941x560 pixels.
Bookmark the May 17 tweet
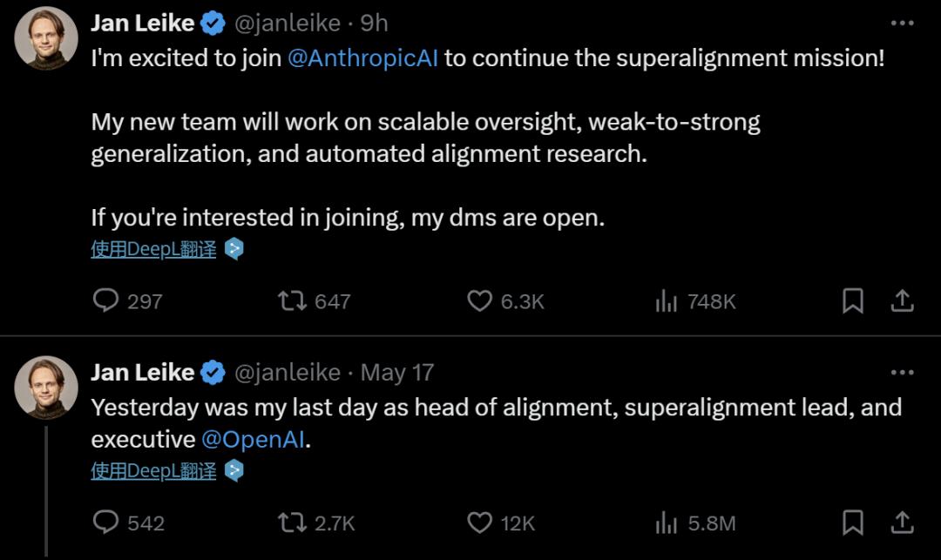click(x=853, y=523)
